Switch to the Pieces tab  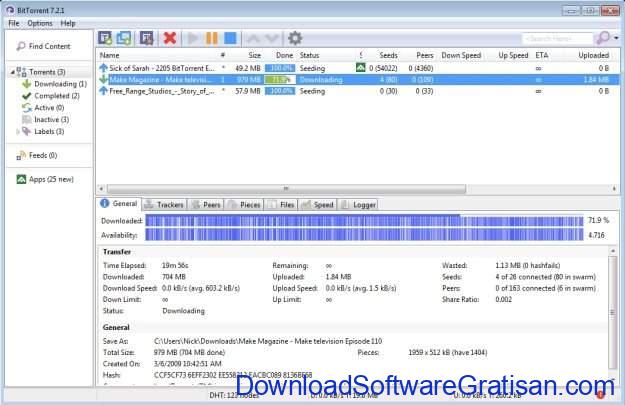(x=245, y=205)
